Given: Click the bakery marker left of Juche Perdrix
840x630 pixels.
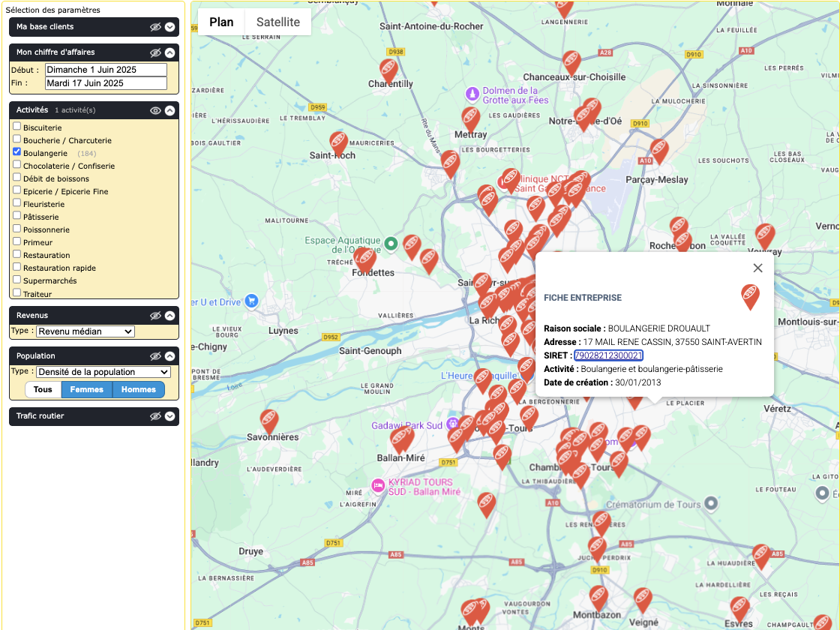Looking at the screenshot, I should click(597, 549).
